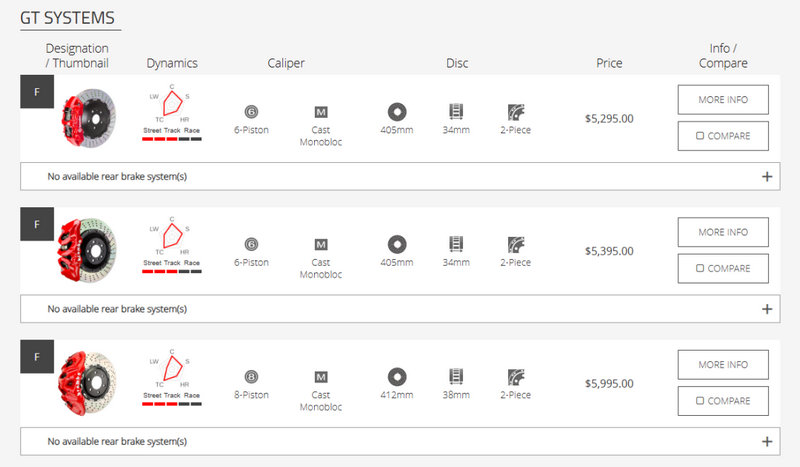Click the Cast Monobloc icon in second row
This screenshot has height=467, width=800.
(321, 243)
